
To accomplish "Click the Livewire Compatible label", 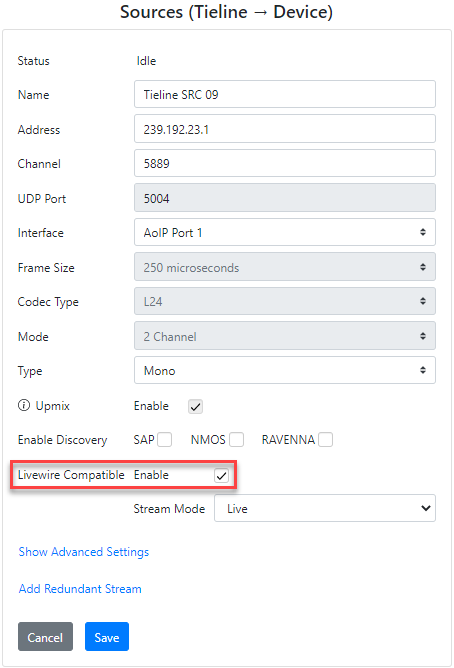I will coord(71,475).
